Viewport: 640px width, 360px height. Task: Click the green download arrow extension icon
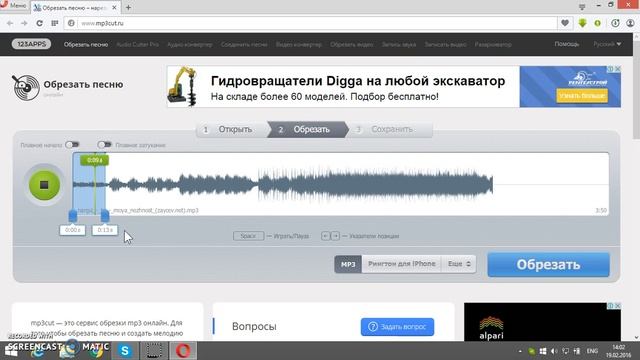(x=582, y=23)
